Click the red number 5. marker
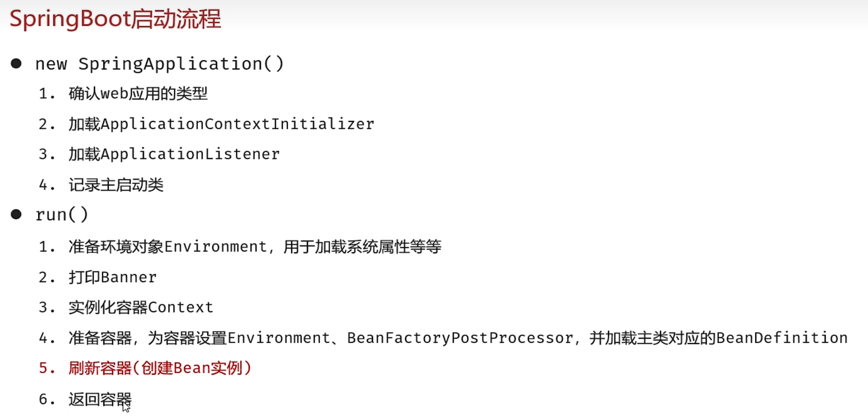The width and height of the screenshot is (868, 419). (47, 368)
